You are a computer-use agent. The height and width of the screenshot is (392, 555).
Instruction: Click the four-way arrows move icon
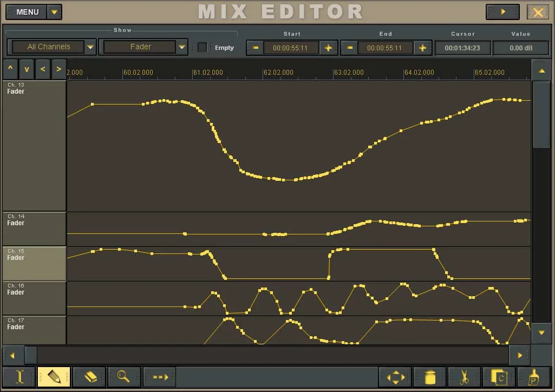tap(395, 377)
